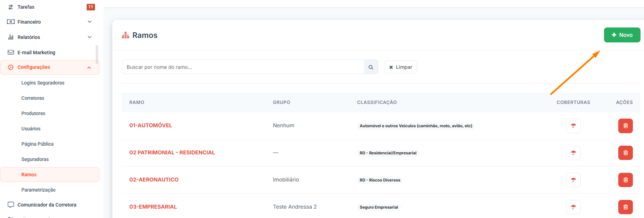Screen dimensions: 644x218
Task: Collapse the Configurações menu section
Action: pos(89,67)
